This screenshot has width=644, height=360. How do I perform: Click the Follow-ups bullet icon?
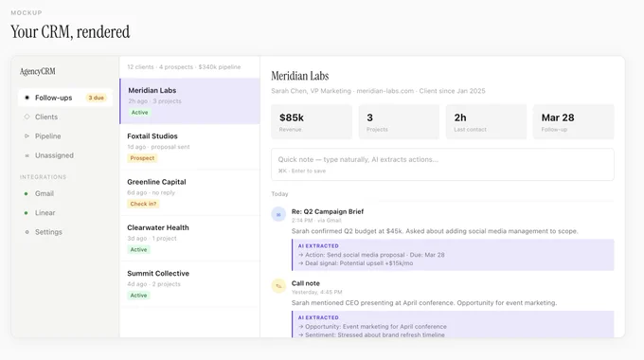[27, 98]
